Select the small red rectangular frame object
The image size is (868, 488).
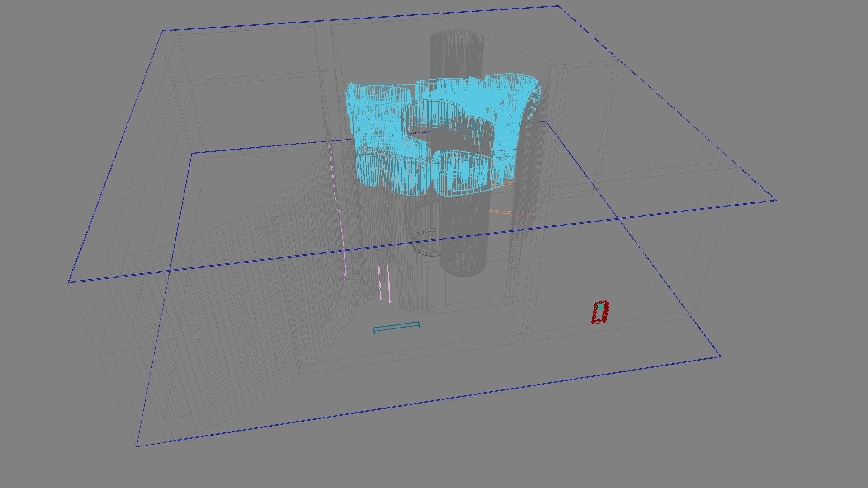coord(600,312)
